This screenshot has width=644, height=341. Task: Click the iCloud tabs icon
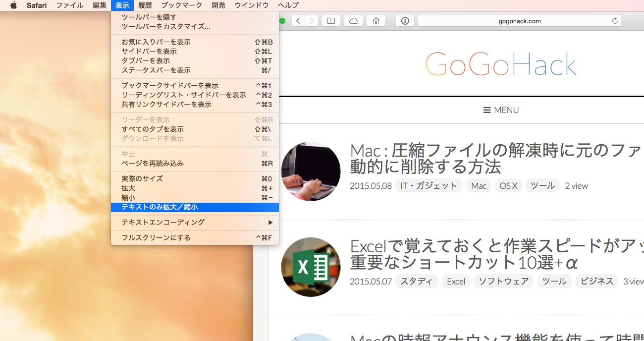tap(354, 21)
